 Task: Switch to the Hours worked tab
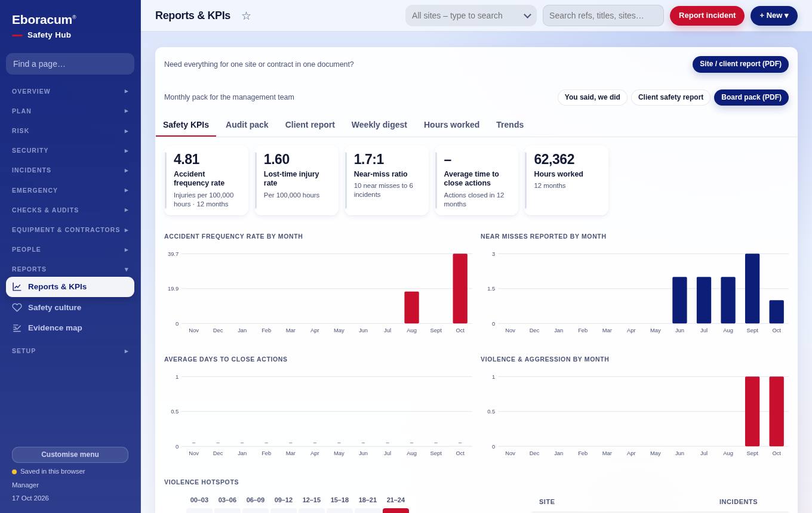(x=451, y=125)
